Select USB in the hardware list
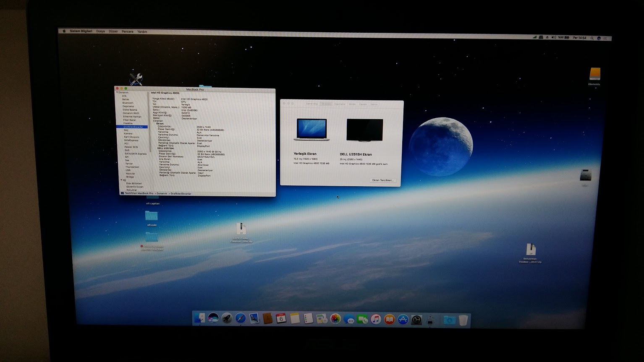 click(x=128, y=170)
